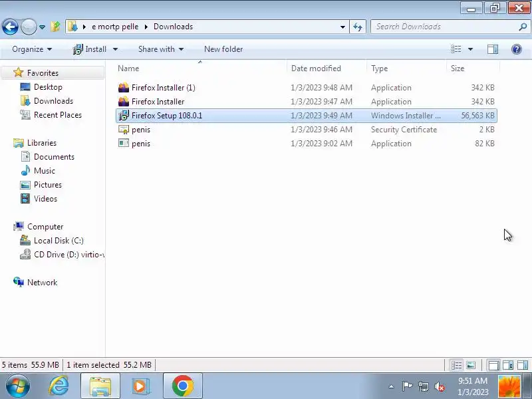Screen dimensions: 532x399
Task: Open the CD Drive (D:) virtio
Action: [x=62, y=255]
